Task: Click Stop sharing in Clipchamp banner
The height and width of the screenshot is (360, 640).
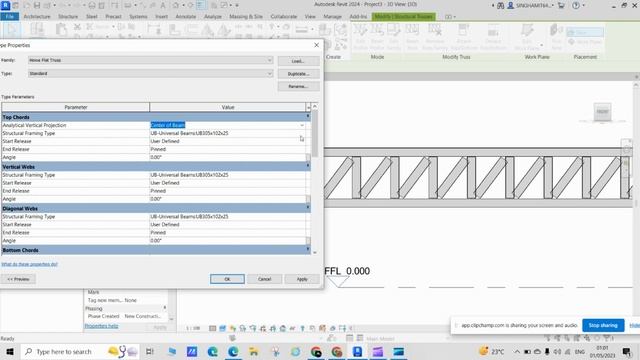Action: point(603,325)
